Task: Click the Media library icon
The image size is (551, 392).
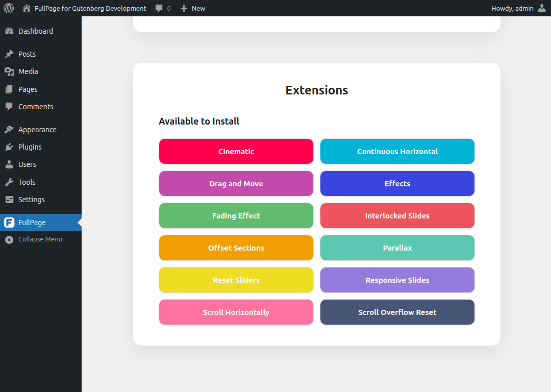Action: (9, 71)
